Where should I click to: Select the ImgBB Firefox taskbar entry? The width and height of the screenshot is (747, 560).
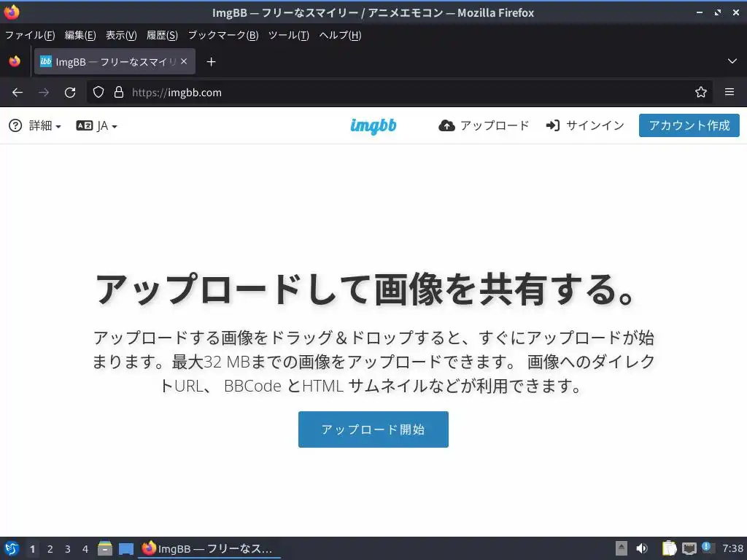209,548
